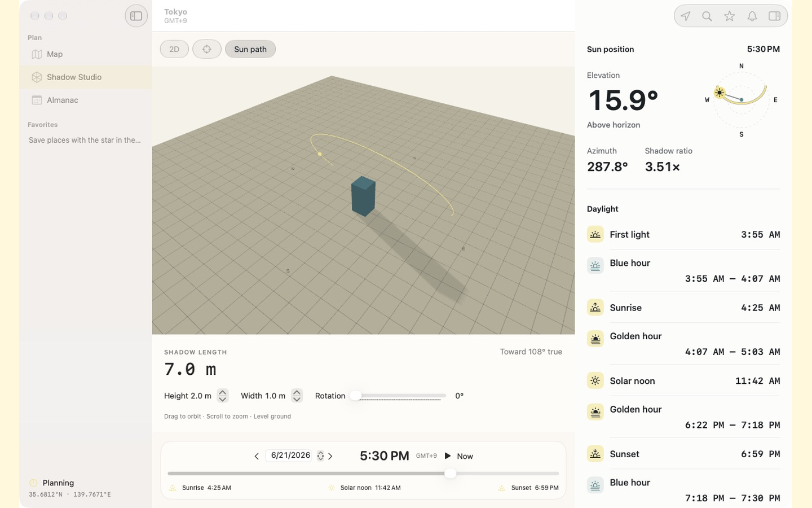Go to next day chevron
The width and height of the screenshot is (812, 508).
[x=330, y=456]
